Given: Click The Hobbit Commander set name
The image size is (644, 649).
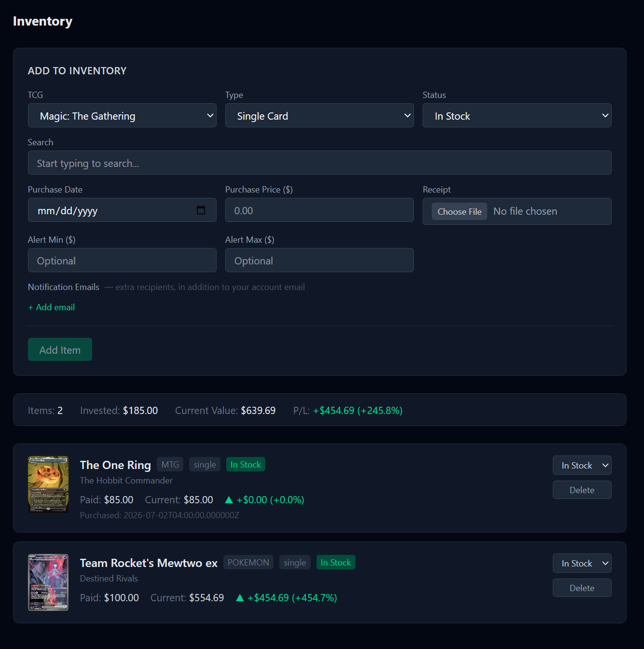Looking at the screenshot, I should (x=126, y=480).
